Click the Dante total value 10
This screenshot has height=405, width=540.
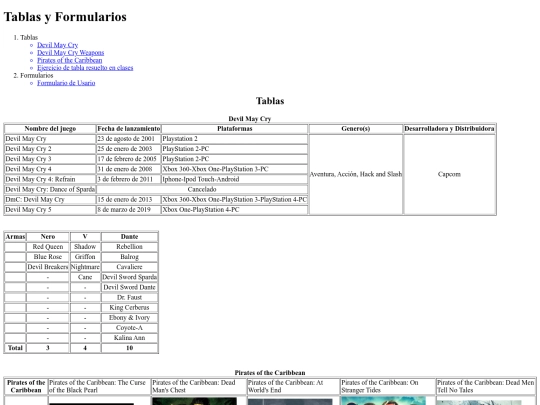(129, 348)
